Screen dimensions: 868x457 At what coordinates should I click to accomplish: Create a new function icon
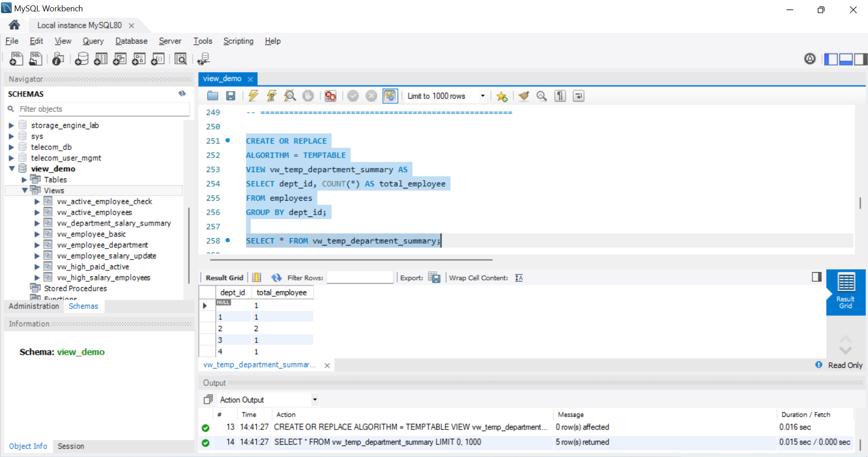[x=158, y=58]
